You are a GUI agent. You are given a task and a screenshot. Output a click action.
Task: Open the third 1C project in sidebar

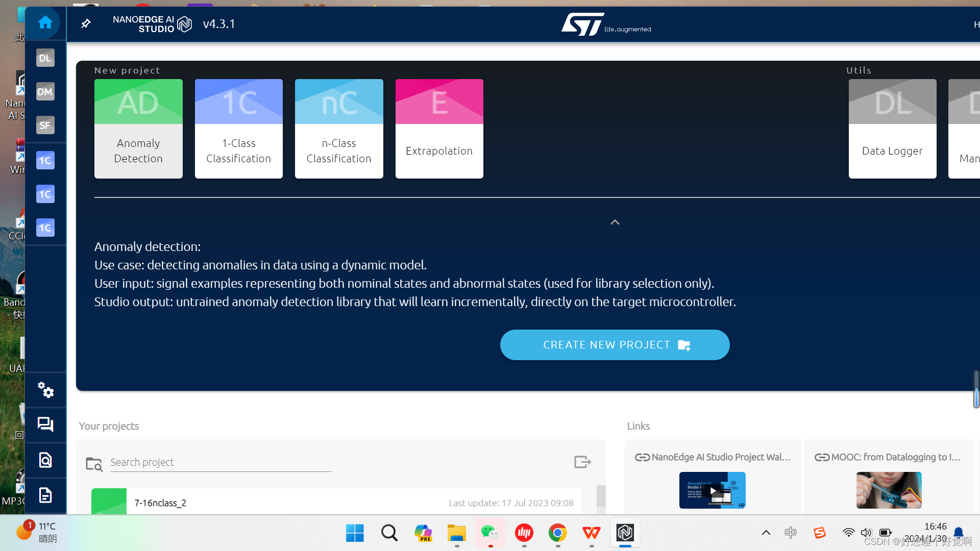(45, 228)
